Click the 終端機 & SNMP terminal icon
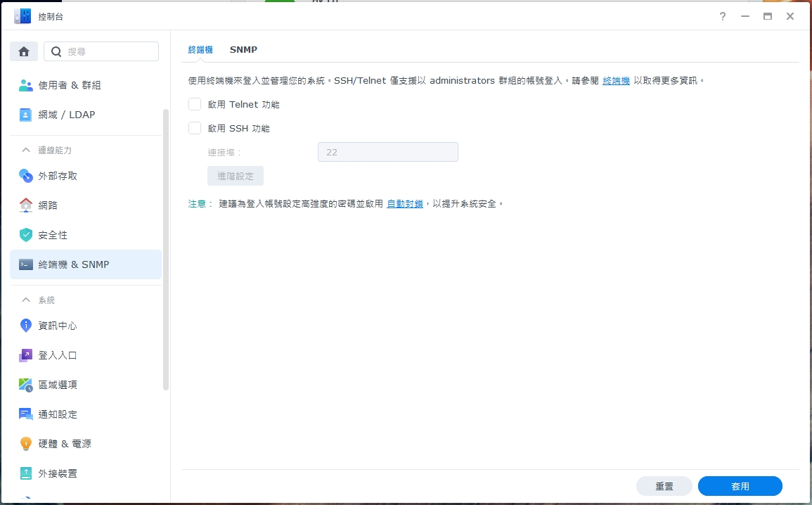Viewport: 812px width, 505px height. click(25, 264)
